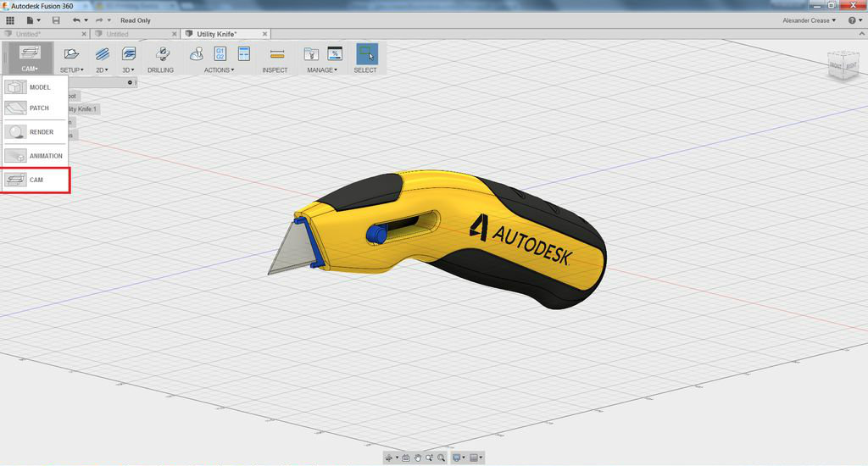Select the Drilling tool icon
The height and width of the screenshot is (466, 868).
(162, 54)
